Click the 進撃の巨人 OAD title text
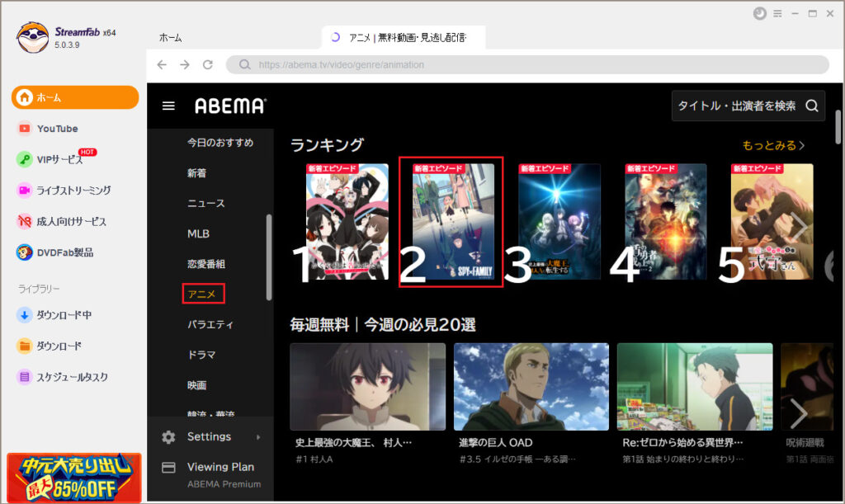The height and width of the screenshot is (504, 845). 496,443
